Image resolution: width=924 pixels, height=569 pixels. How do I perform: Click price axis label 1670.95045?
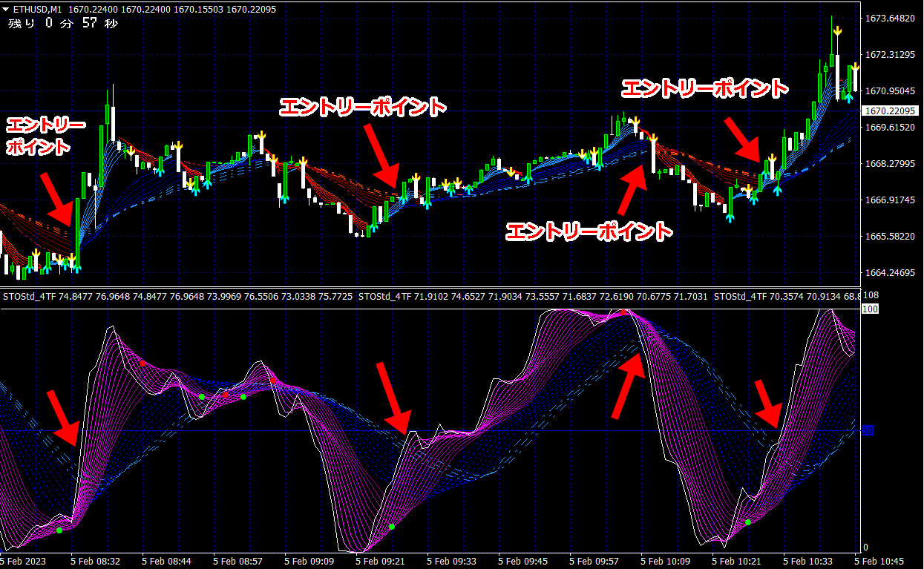[x=890, y=91]
